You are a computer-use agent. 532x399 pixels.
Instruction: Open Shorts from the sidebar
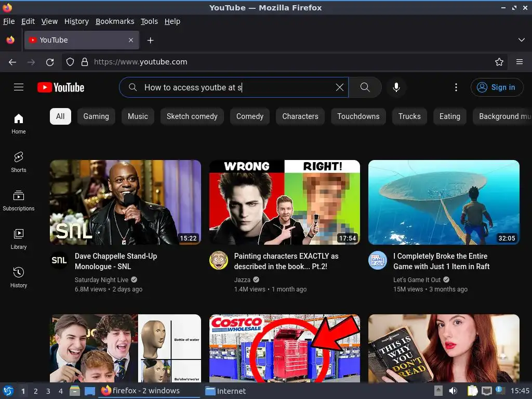click(x=19, y=163)
